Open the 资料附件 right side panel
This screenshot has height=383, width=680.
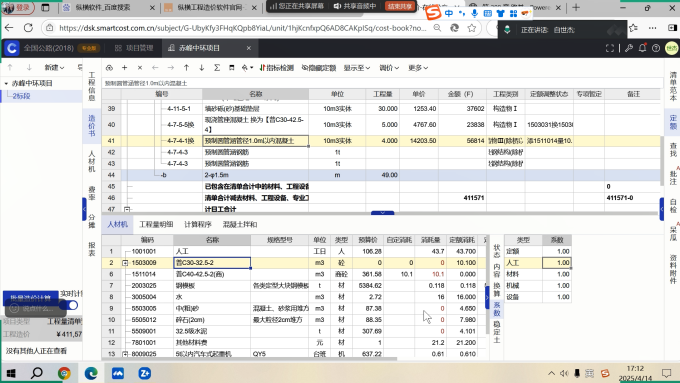coord(673,269)
